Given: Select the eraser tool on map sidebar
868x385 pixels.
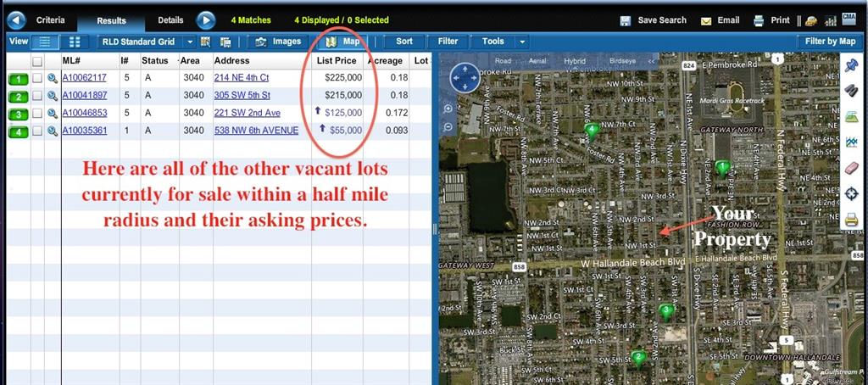Looking at the screenshot, I should point(852,167).
